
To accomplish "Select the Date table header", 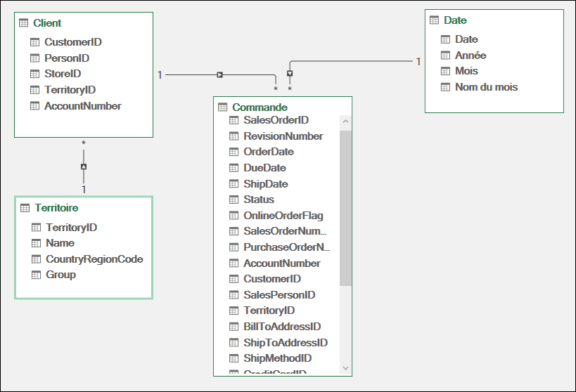I will [455, 20].
